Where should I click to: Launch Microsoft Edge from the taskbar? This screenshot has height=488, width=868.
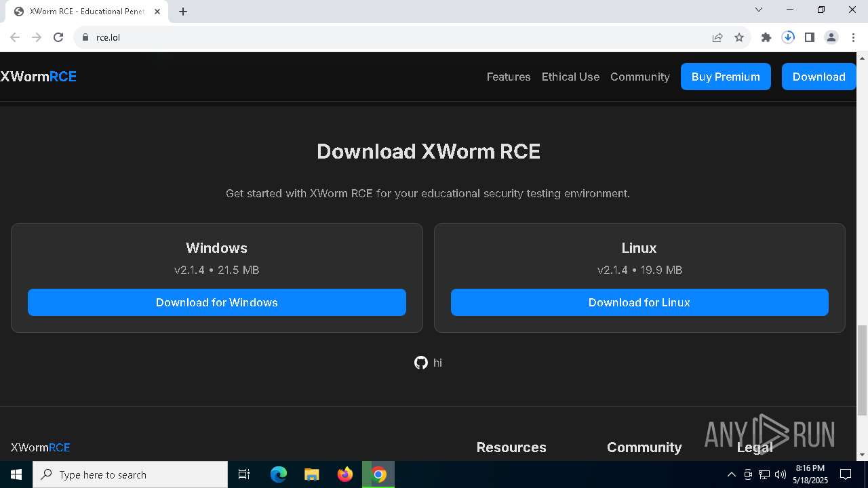(x=279, y=474)
